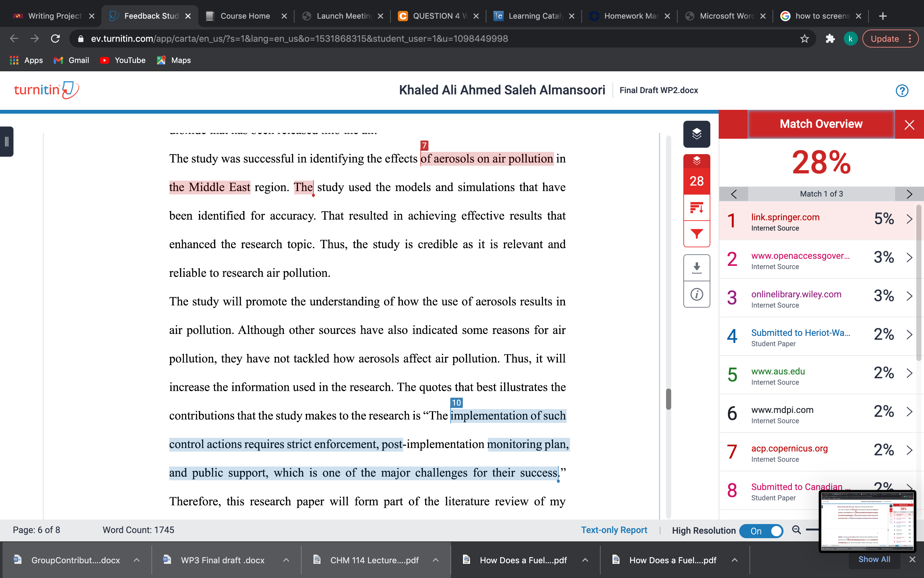
Task: Click the Match Overview list scrollbar
Action: tap(919, 283)
